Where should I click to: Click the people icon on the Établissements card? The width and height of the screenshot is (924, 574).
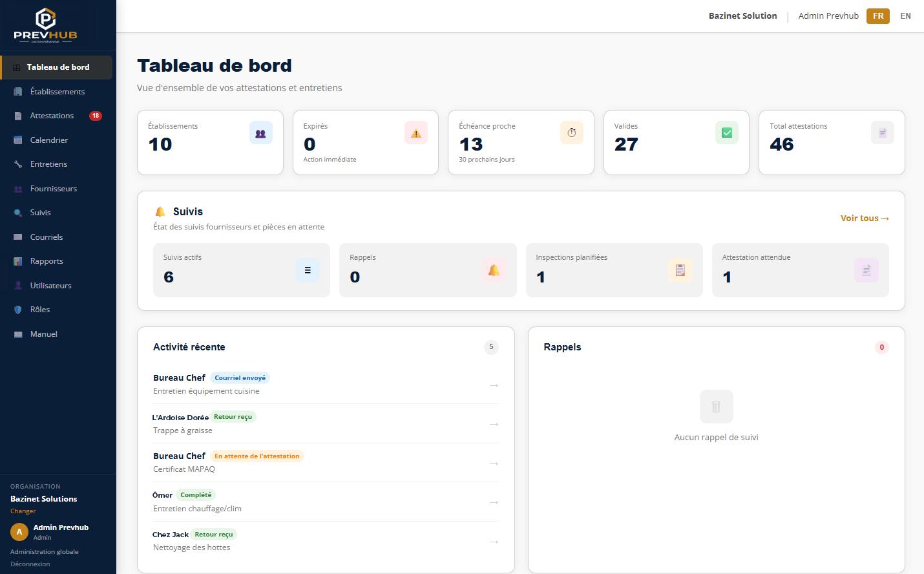click(x=261, y=133)
